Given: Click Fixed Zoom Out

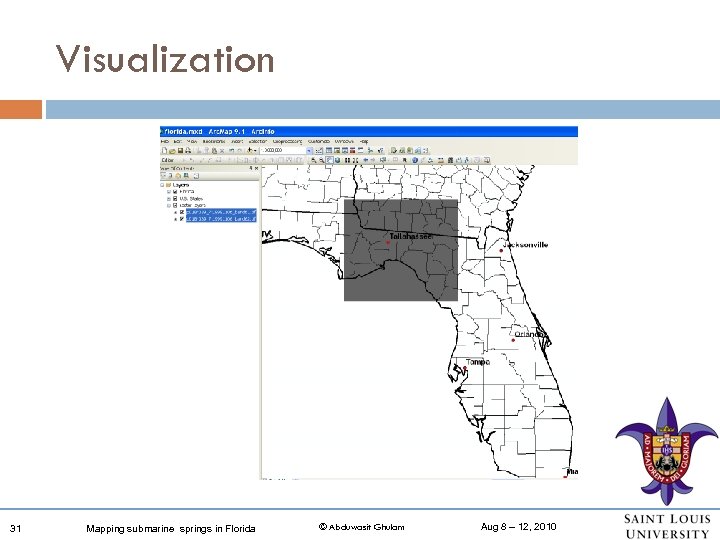Looking at the screenshot, I should coord(355,160).
